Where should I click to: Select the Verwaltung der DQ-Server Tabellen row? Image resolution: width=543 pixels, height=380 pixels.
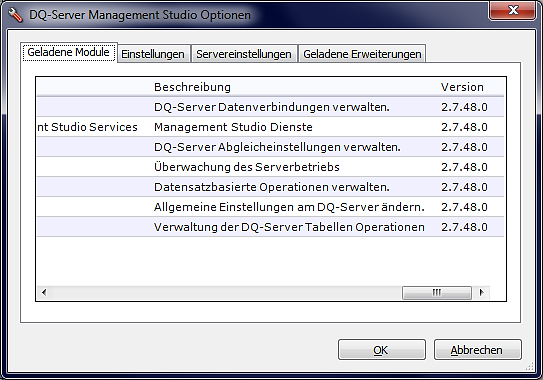(270, 227)
